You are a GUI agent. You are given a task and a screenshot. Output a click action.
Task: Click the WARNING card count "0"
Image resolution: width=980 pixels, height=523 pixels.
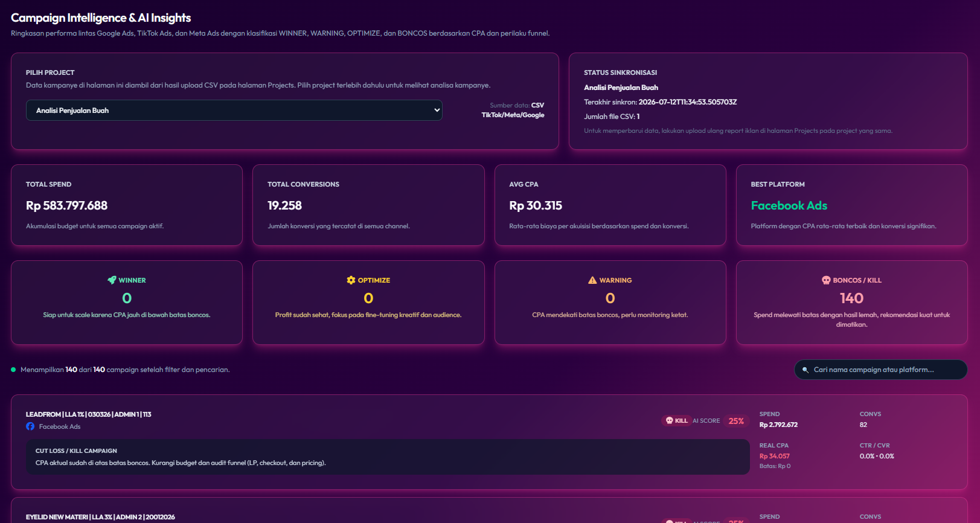(x=610, y=298)
